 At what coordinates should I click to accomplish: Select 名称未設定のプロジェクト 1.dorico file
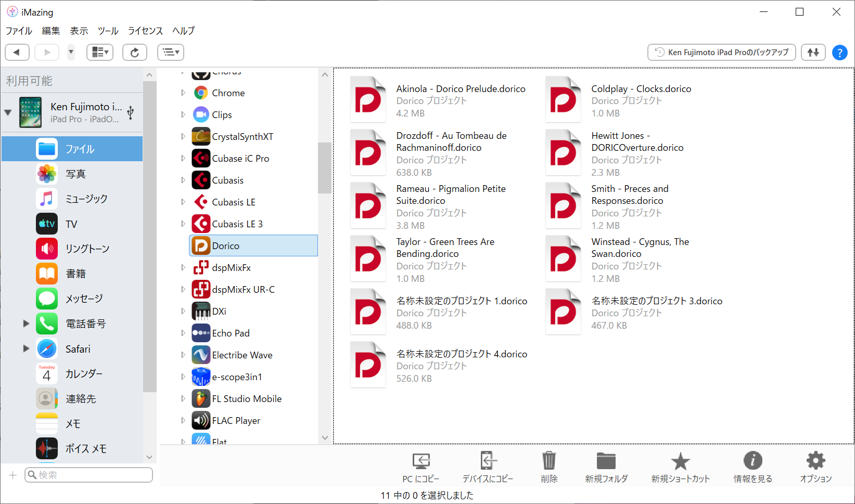click(x=440, y=313)
